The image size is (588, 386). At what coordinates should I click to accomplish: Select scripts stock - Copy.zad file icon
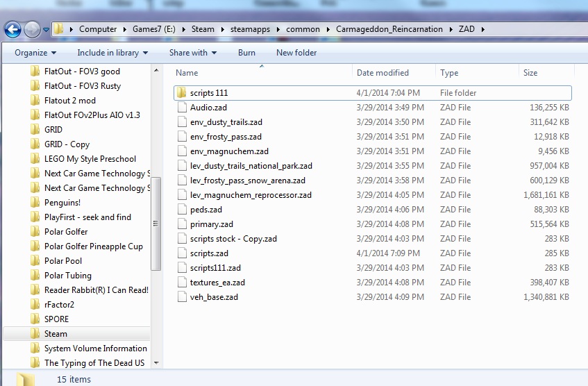coord(182,239)
